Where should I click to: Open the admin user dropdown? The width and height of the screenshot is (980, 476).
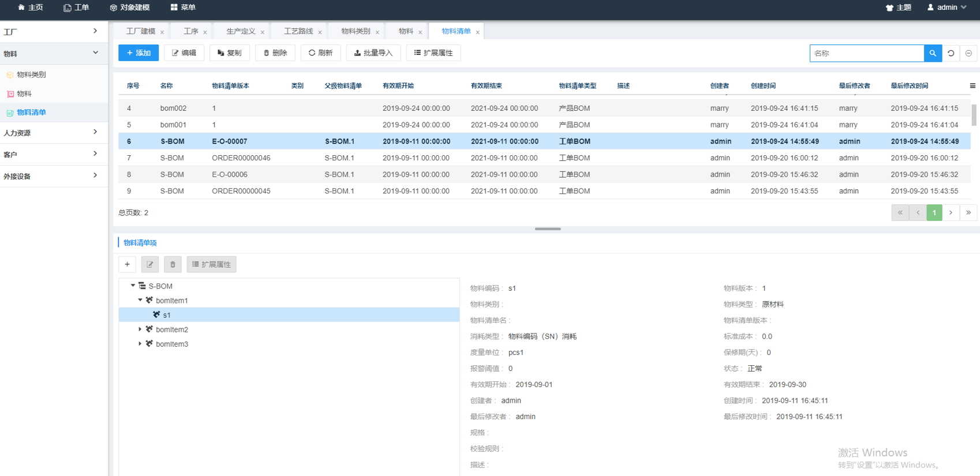947,8
